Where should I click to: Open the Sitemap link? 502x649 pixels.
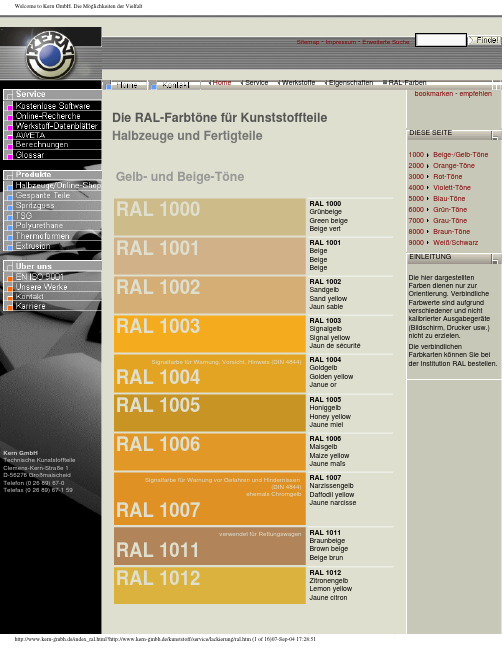click(x=307, y=42)
